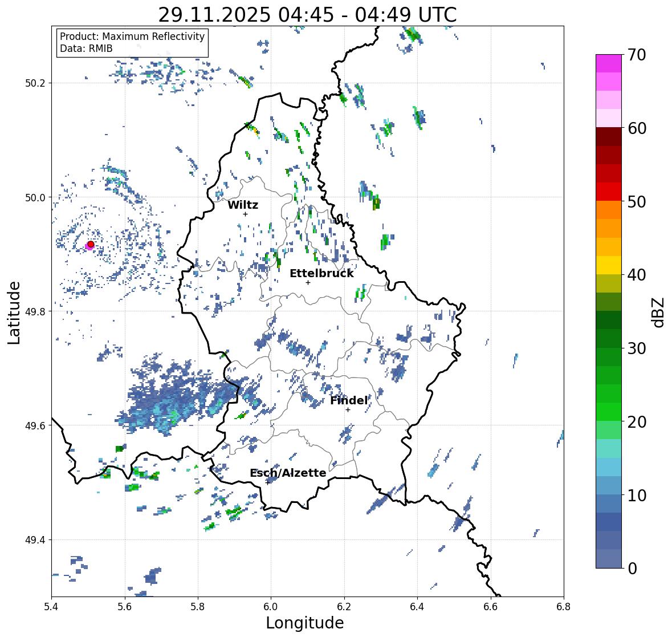Click the plot title timestamp 29.11.2025 04:45 - 04:49 UTC
Image resolution: width=672 pixels, height=637 pixels.
click(x=307, y=15)
